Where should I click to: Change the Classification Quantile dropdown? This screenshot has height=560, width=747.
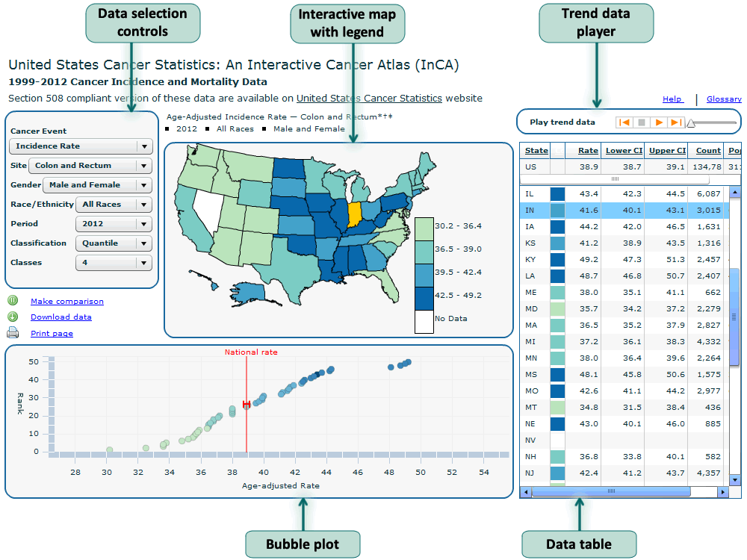tap(114, 243)
